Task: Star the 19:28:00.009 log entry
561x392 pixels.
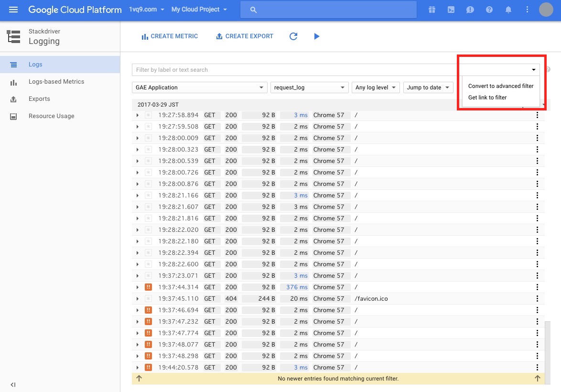Action: point(148,138)
